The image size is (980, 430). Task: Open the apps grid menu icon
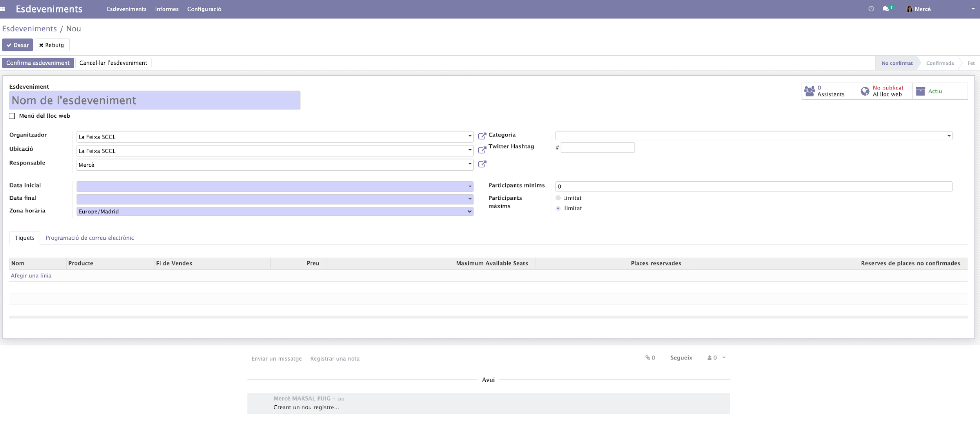pyautogui.click(x=3, y=9)
